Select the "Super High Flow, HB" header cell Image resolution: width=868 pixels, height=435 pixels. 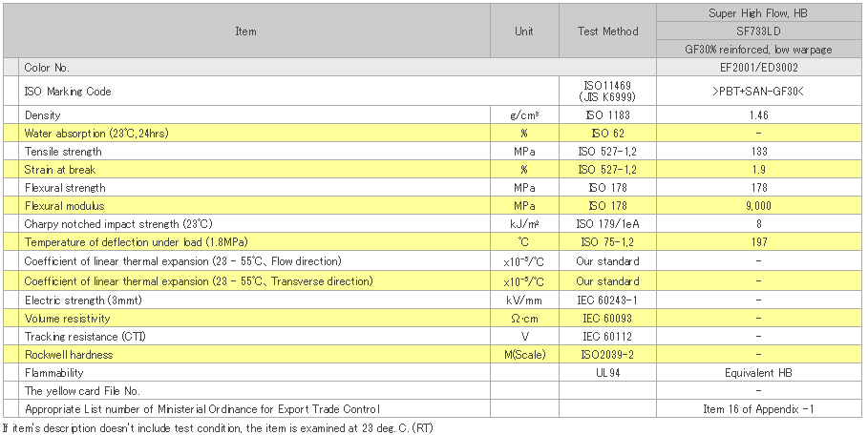[x=758, y=12]
